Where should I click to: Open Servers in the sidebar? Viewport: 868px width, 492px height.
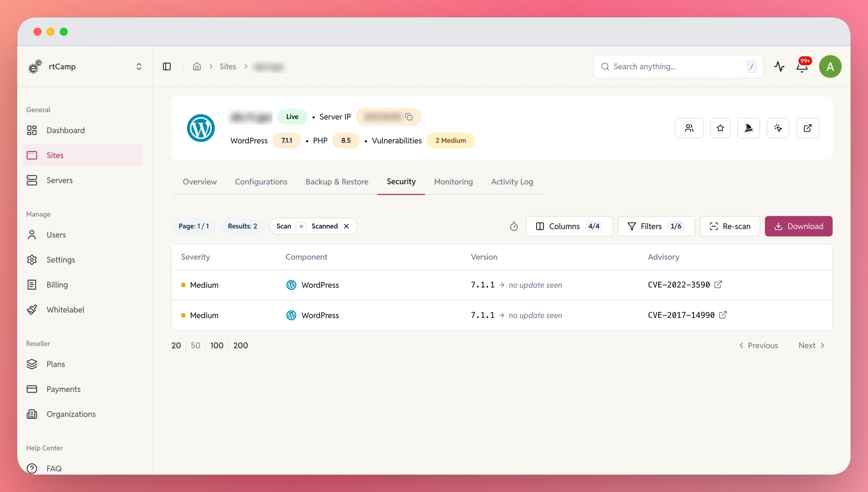point(83,180)
